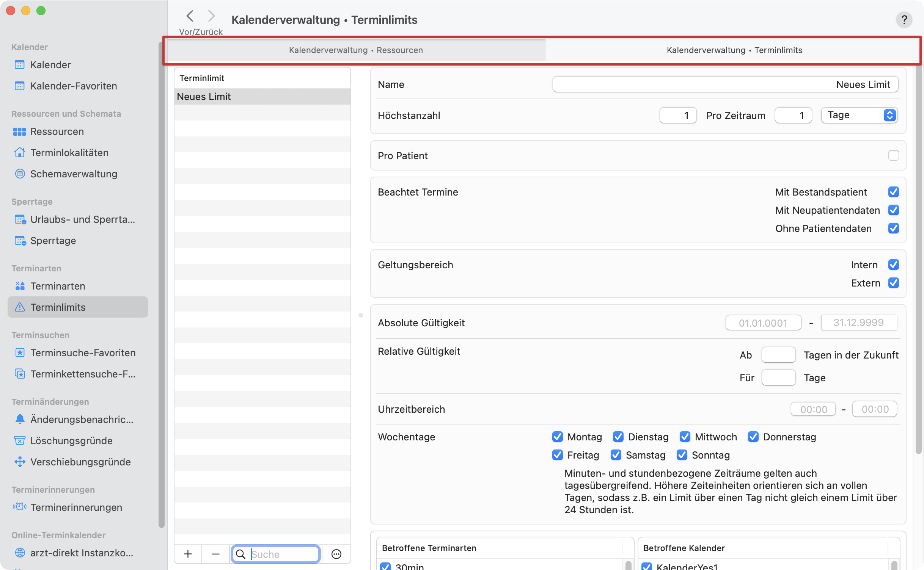This screenshot has height=570, width=924.
Task: Enable the Pro Patient checkbox
Action: pyautogui.click(x=894, y=155)
